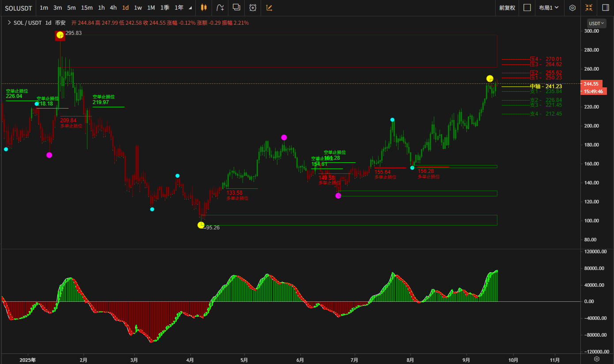Viewport: 614px width, 364px height.
Task: Click the 295.83 high price label
Action: click(73, 33)
